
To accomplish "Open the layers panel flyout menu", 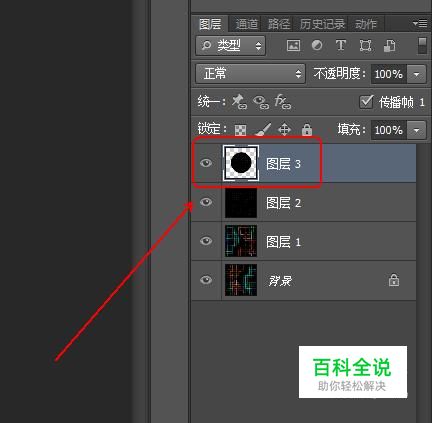I will point(420,23).
